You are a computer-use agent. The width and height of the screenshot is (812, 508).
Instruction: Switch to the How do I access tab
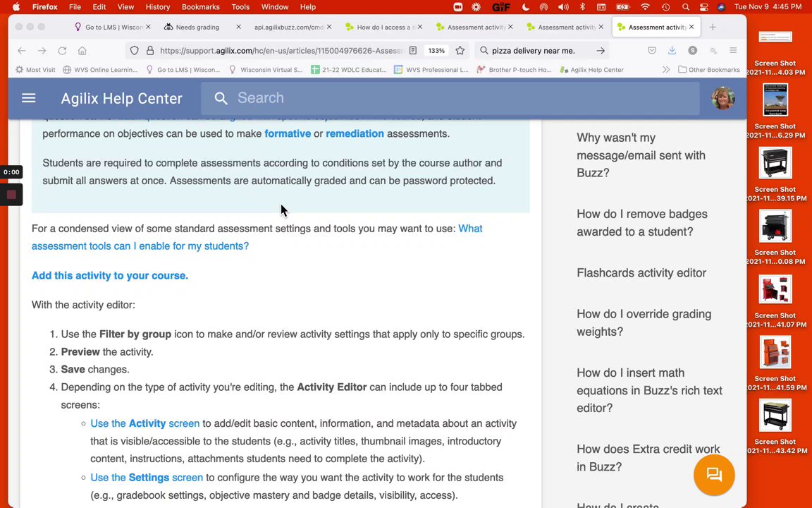coord(383,27)
